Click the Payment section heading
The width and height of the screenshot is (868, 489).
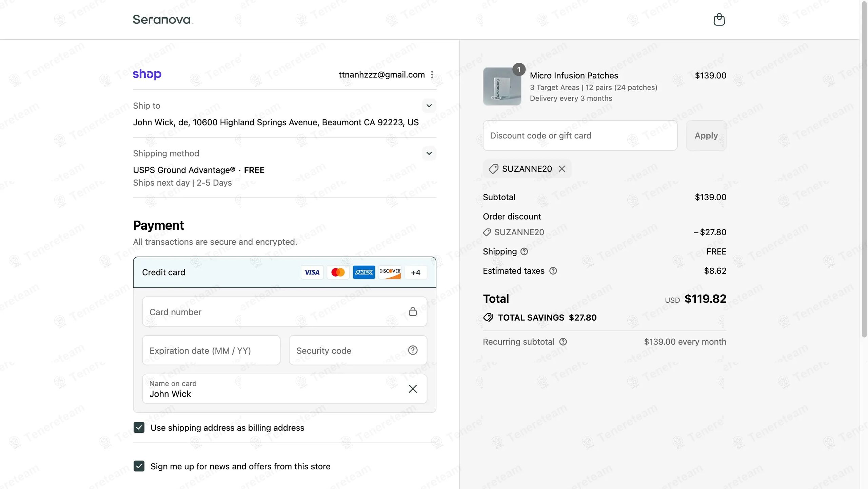158,225
